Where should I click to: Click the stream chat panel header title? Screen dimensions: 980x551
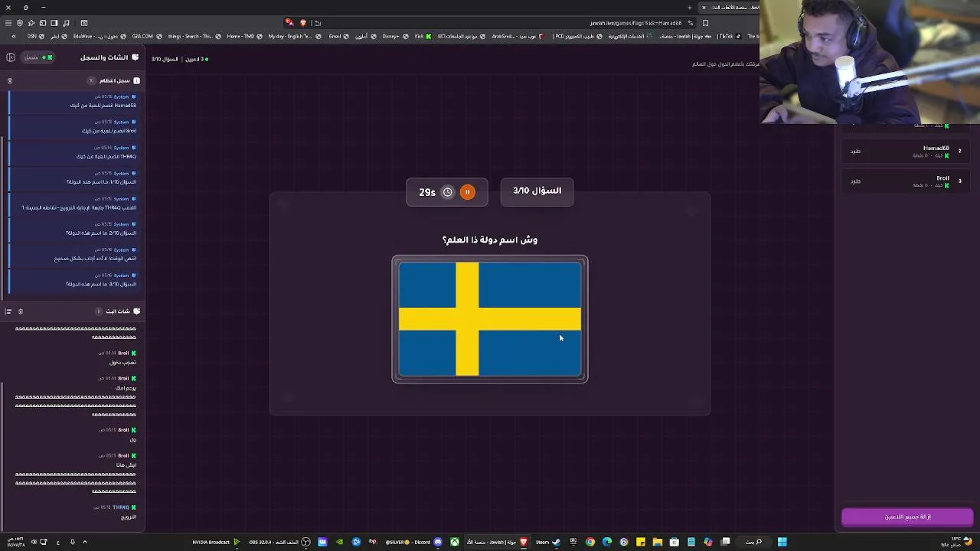point(118,311)
